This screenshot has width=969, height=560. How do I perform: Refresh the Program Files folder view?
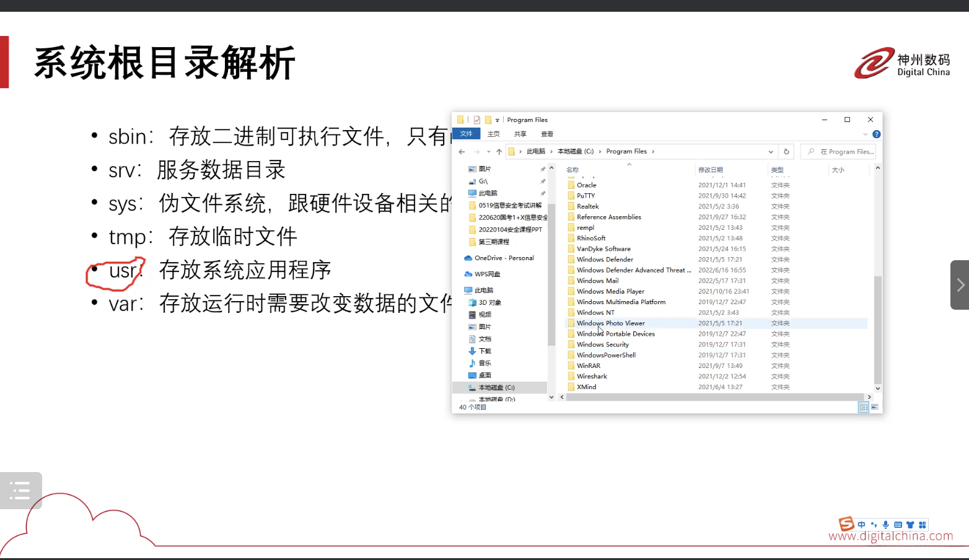click(x=786, y=152)
